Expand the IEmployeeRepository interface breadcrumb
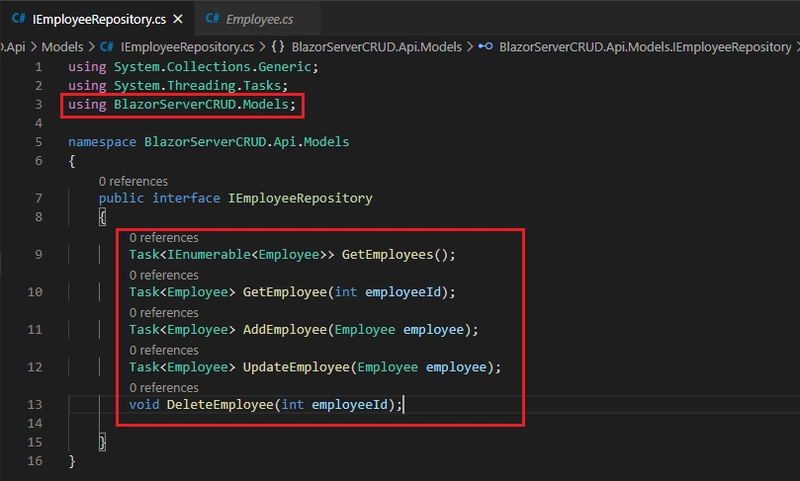 pos(640,46)
